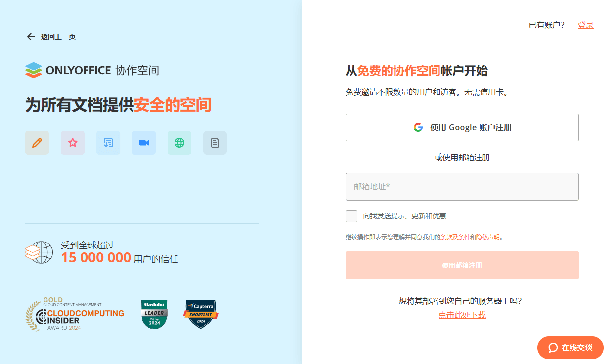Open the 在线交谈 chat button
Screen dimensions: 614x364
tap(570, 348)
